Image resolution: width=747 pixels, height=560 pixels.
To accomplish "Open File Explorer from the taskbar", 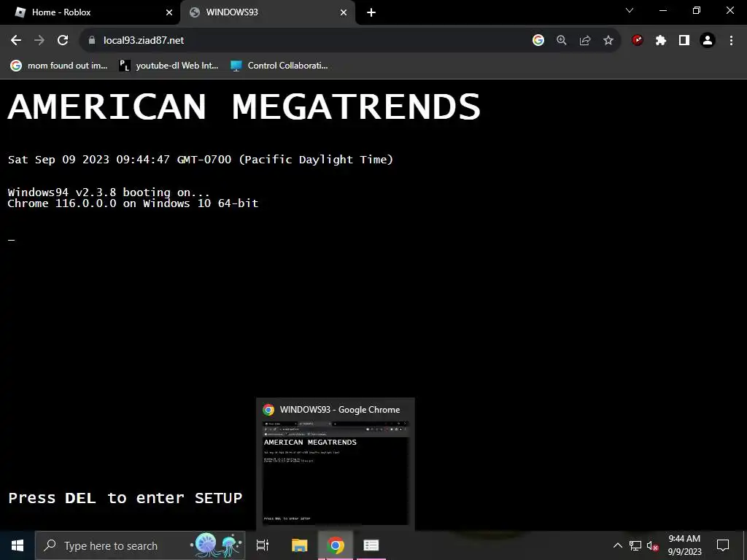I will 300,545.
